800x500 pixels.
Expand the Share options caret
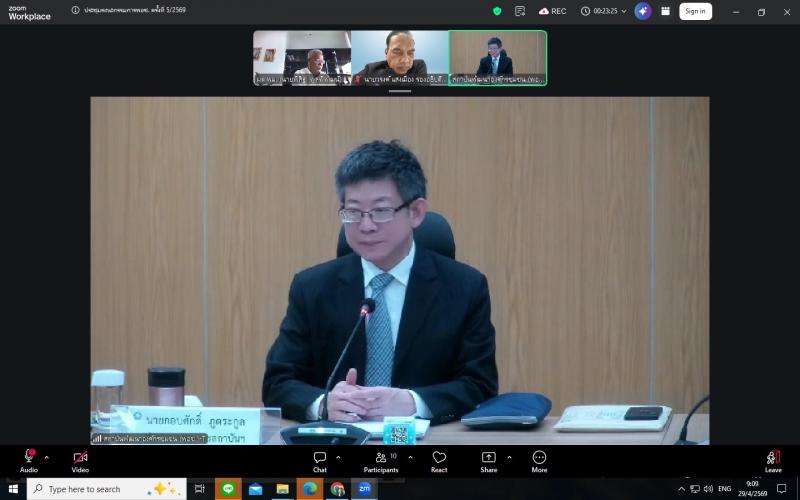509,457
